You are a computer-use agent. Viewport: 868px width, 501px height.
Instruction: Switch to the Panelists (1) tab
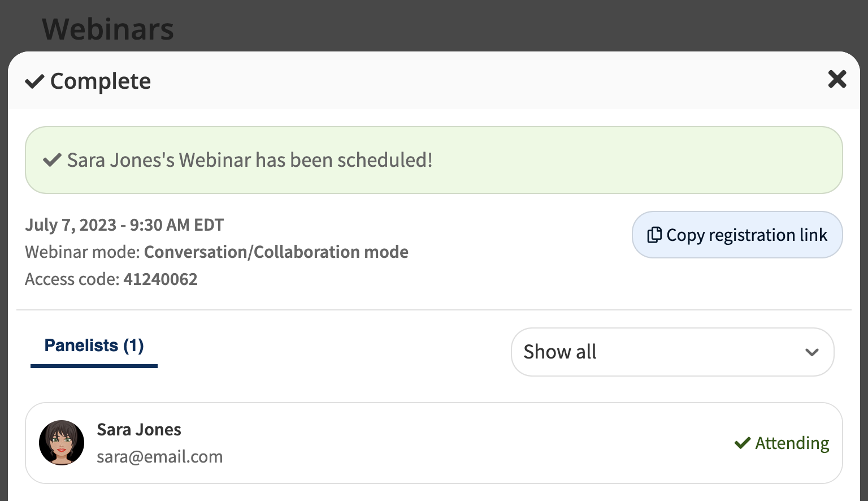pyautogui.click(x=94, y=345)
